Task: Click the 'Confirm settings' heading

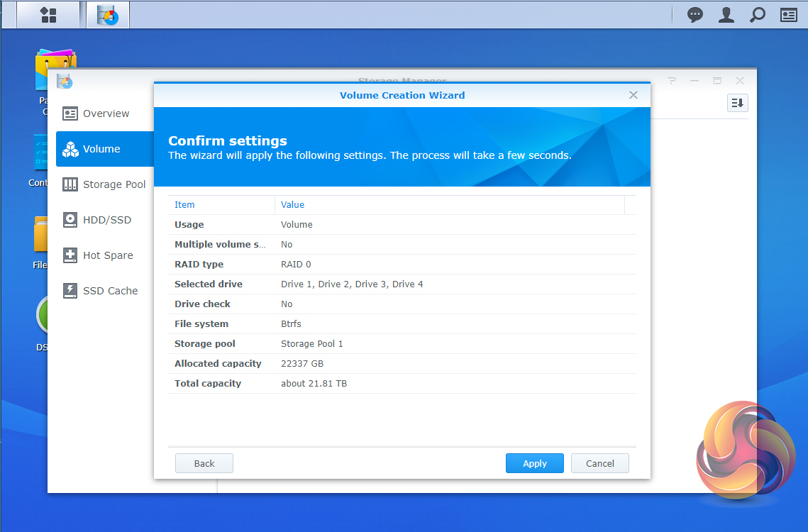Action: pos(228,140)
